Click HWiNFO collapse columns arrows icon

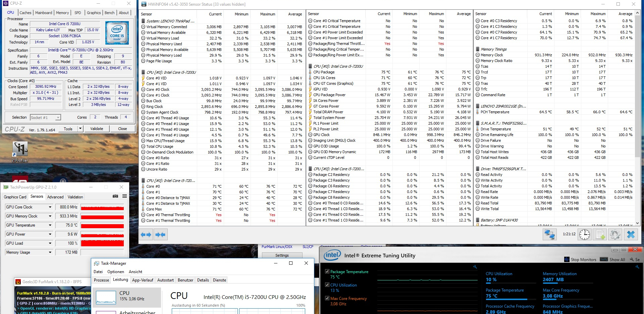point(161,235)
